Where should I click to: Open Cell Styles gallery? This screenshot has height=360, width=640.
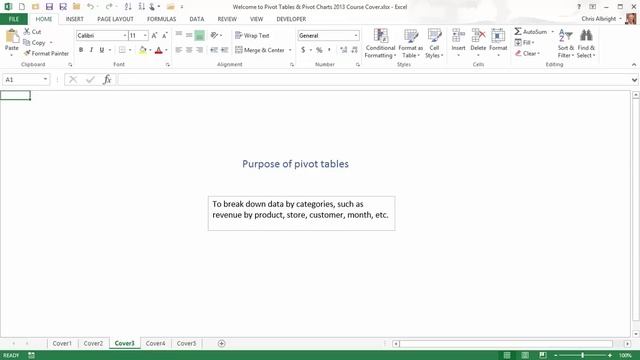434,43
